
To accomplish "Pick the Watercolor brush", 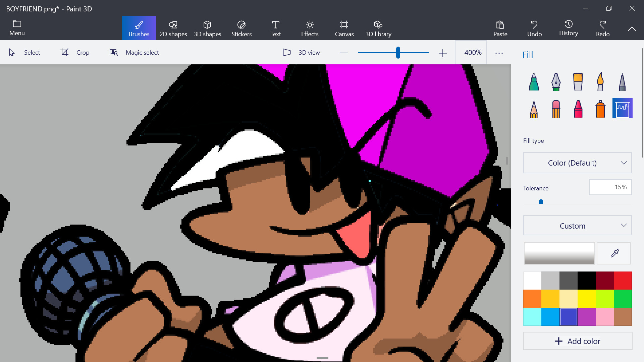I will pos(600,81).
